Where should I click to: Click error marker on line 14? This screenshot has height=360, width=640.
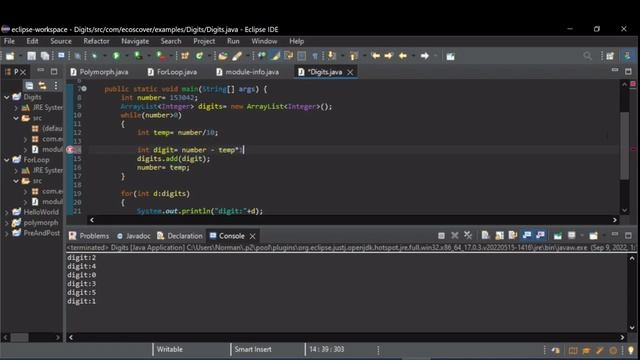[70, 150]
